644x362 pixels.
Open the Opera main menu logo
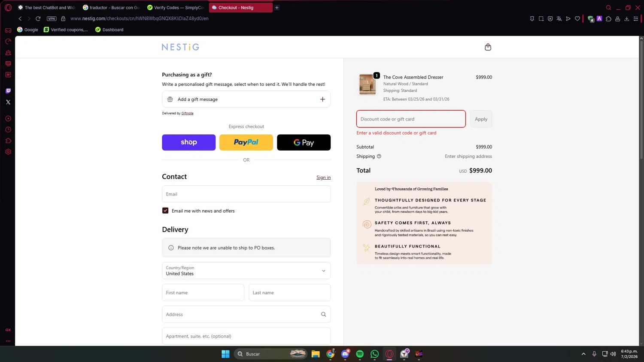8,8
